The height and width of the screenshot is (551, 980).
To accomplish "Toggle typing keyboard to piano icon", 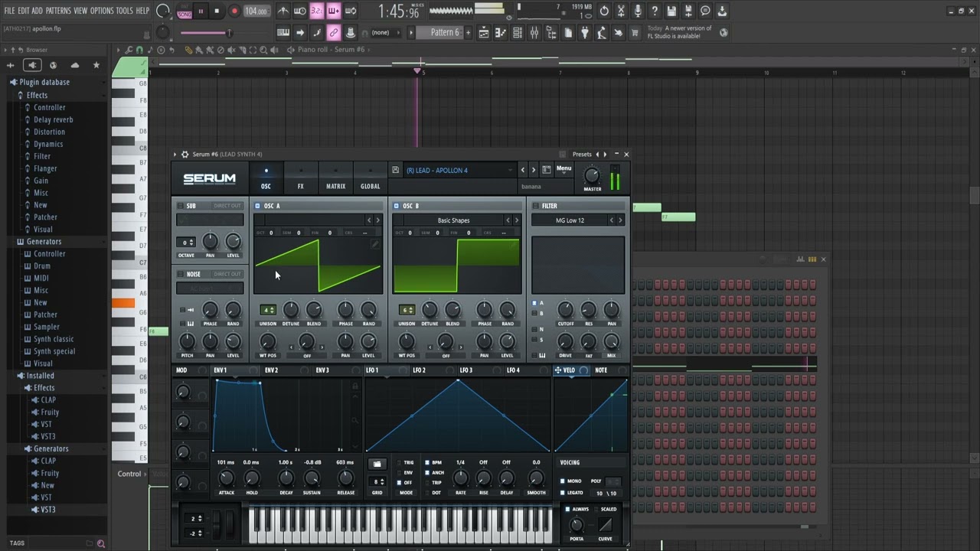I will (x=283, y=33).
